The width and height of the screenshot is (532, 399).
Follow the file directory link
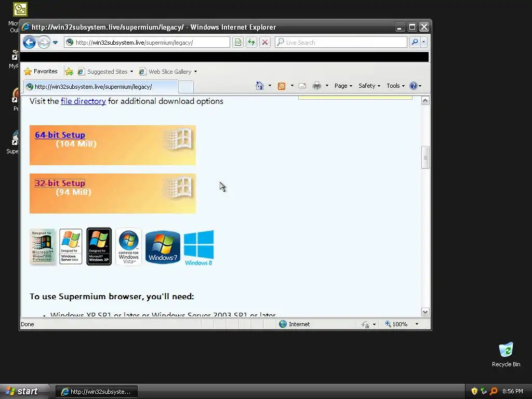point(83,101)
